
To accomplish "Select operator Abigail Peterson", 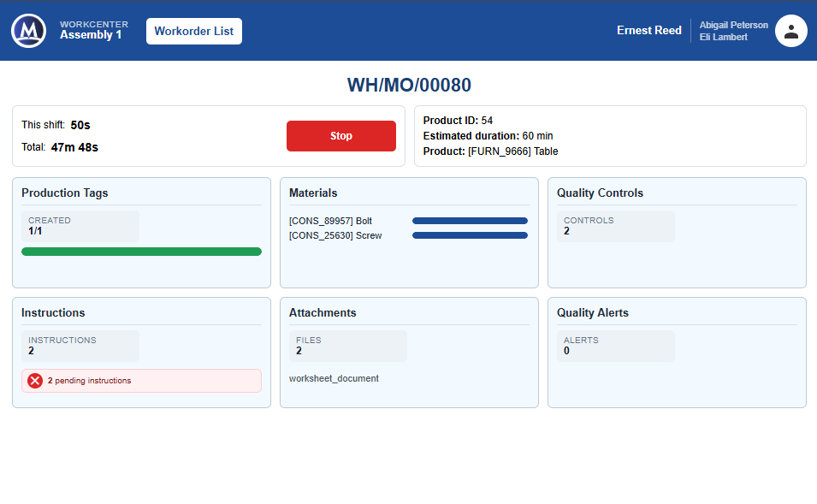I will coord(734,25).
